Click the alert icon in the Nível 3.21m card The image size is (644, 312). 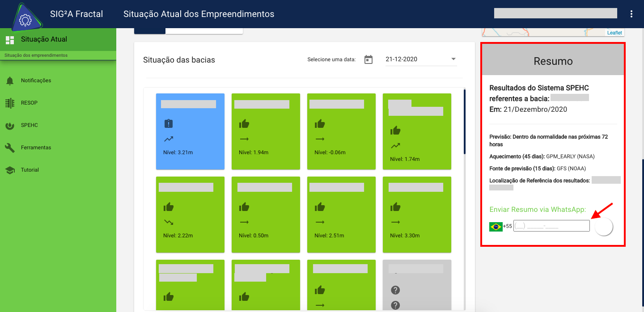[169, 123]
